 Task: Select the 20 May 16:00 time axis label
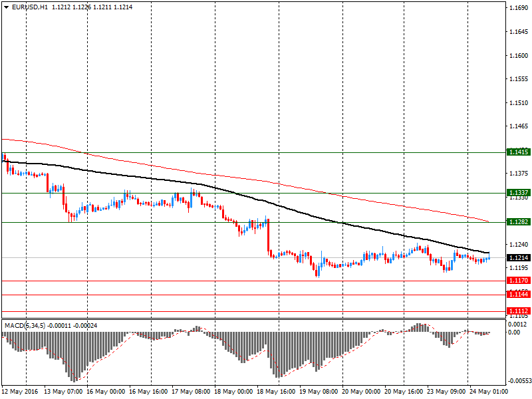click(x=404, y=392)
